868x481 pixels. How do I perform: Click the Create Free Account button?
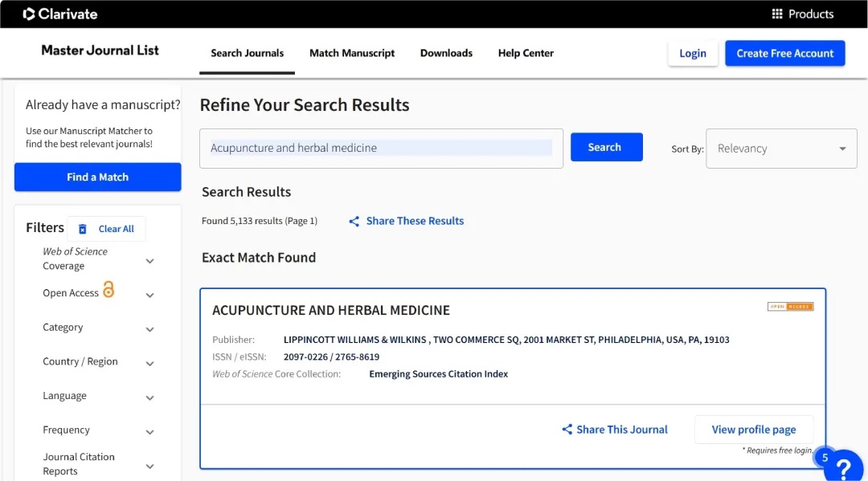click(784, 53)
